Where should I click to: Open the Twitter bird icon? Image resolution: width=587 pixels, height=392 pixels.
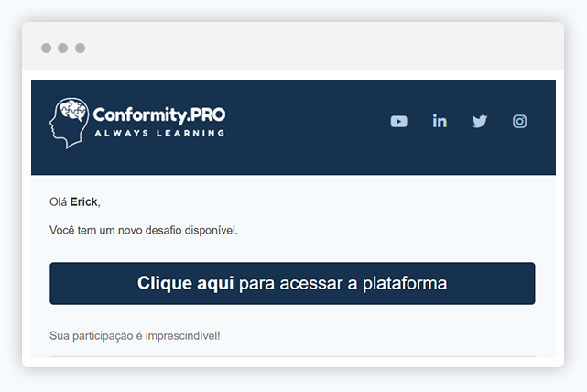pos(480,121)
